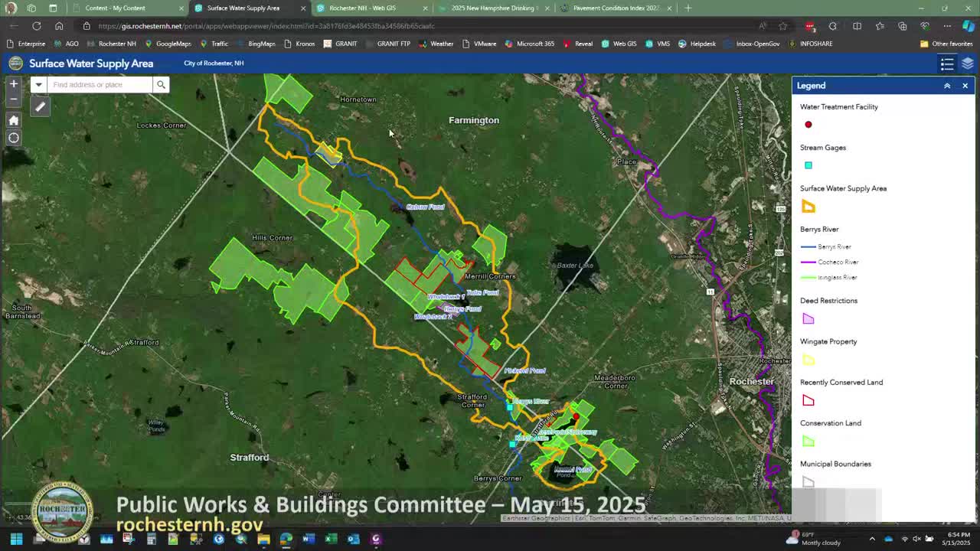Open the browser profile avatar

tap(11, 8)
